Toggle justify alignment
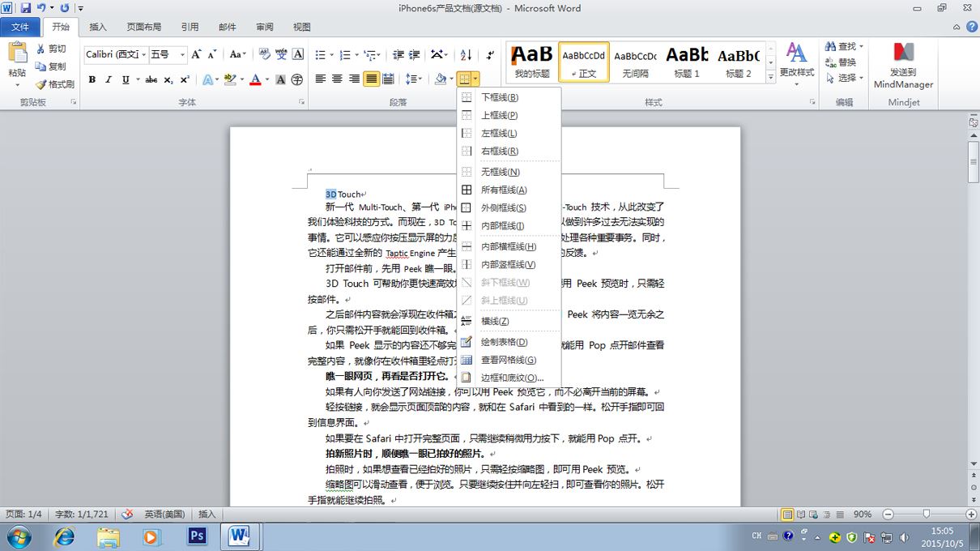 click(371, 79)
